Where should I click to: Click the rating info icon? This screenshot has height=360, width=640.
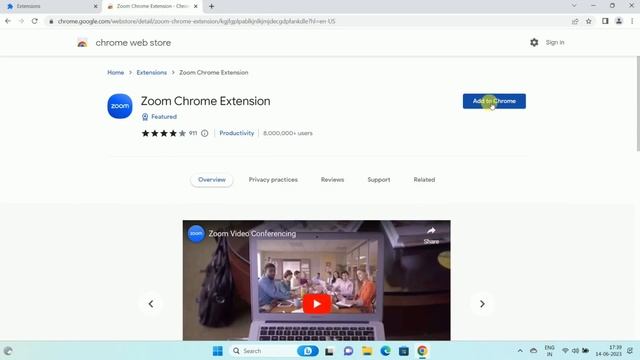tap(204, 133)
